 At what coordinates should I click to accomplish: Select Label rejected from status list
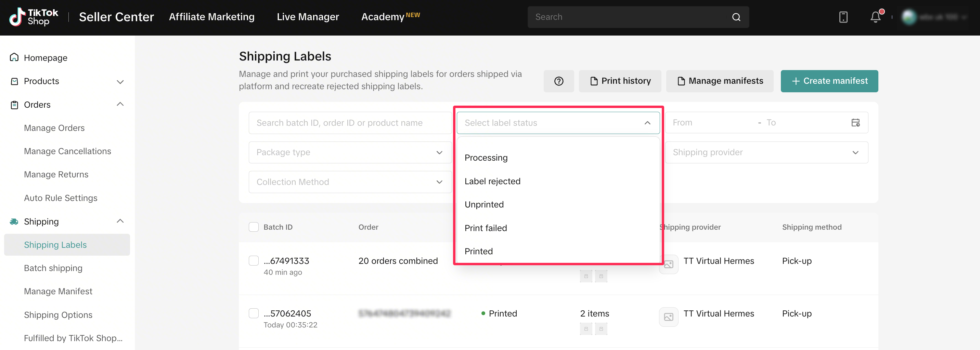pyautogui.click(x=492, y=181)
